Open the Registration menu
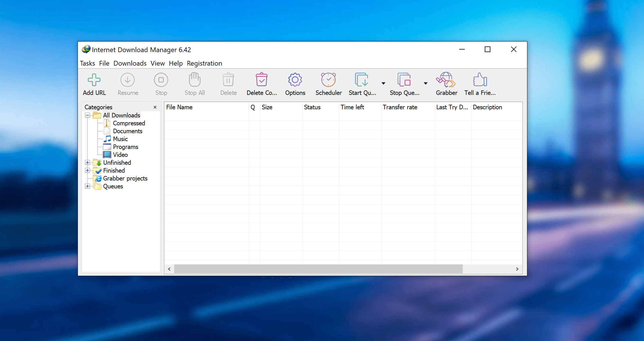The image size is (644, 341). (x=204, y=63)
